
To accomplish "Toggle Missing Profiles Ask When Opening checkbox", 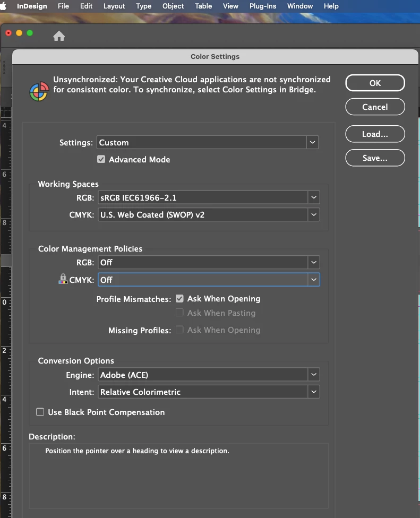I will 179,330.
